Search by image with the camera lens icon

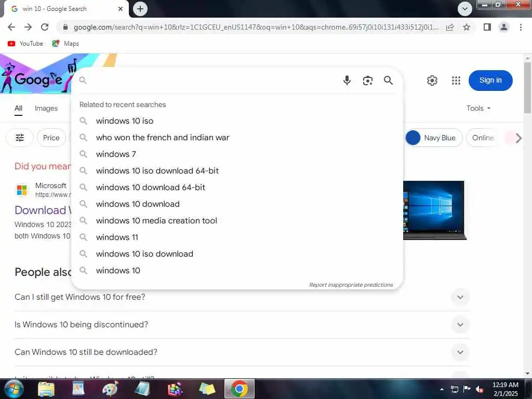pyautogui.click(x=367, y=81)
